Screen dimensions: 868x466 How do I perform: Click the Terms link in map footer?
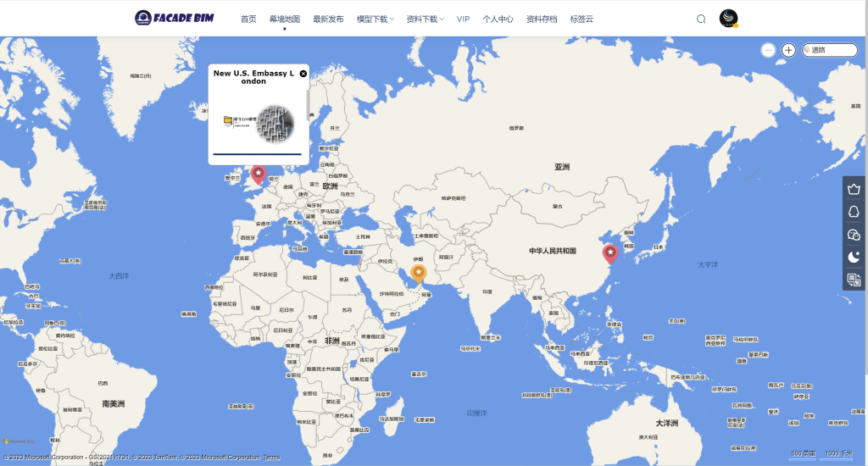(x=271, y=458)
